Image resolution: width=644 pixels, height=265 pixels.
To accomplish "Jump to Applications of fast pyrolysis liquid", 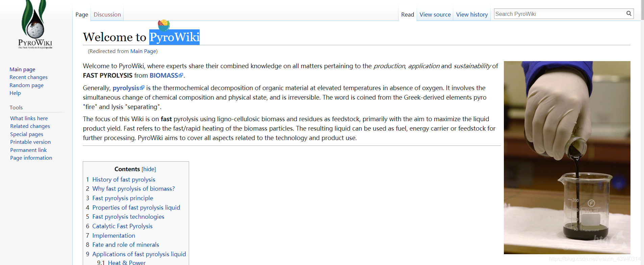I will click(139, 254).
